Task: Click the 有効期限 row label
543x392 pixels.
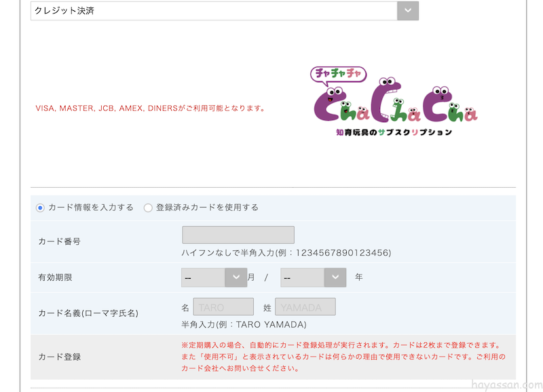Action: click(56, 277)
